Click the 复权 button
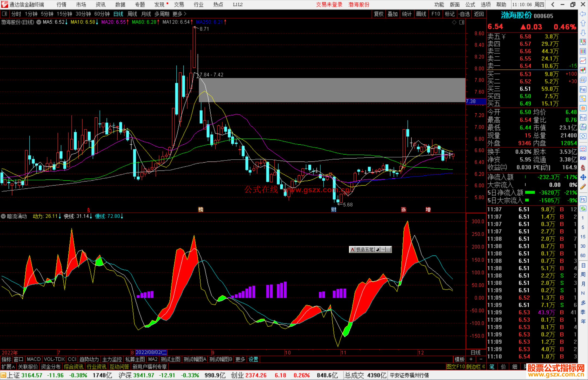The image size is (588, 380). coord(378,14)
